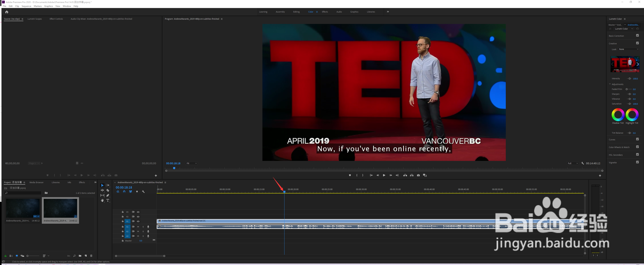Viewport: 644px width, 265px height.
Task: Open Sort Icons dropdown in Project panel
Action: [46, 256]
